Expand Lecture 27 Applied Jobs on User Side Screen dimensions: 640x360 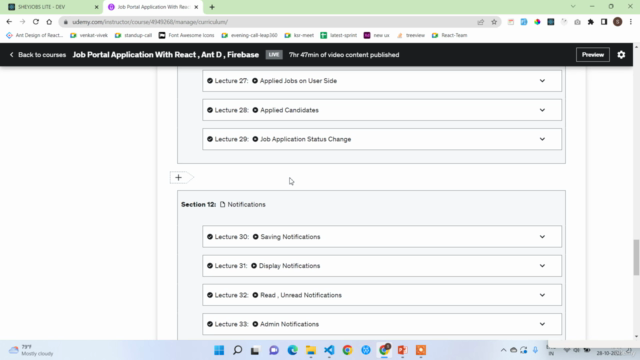tap(542, 81)
